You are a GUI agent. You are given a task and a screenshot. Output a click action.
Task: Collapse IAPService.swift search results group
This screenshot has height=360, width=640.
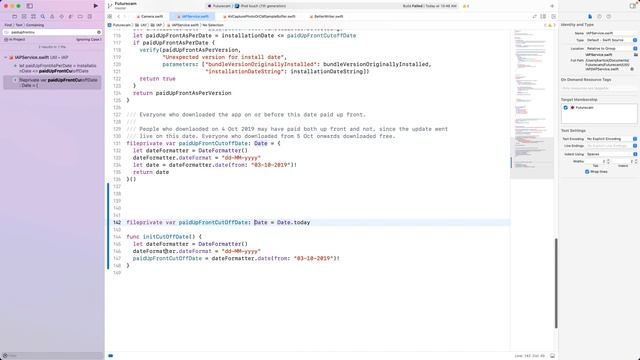tap(6, 58)
